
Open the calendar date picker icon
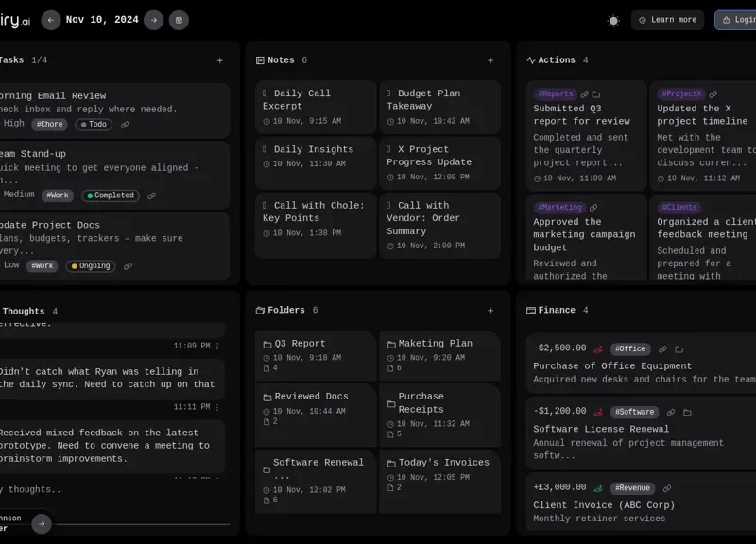[179, 20]
